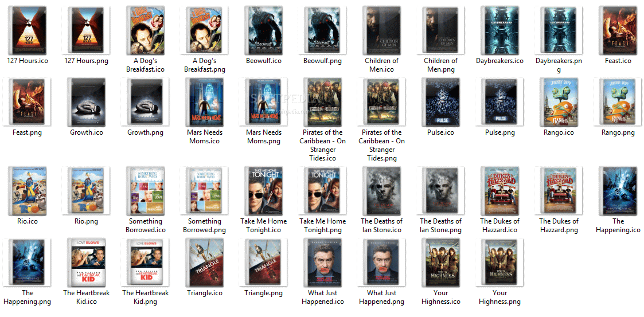Viewport: 644px width, 317px height.
Task: Select the Growth.png icon
Action: [146, 102]
